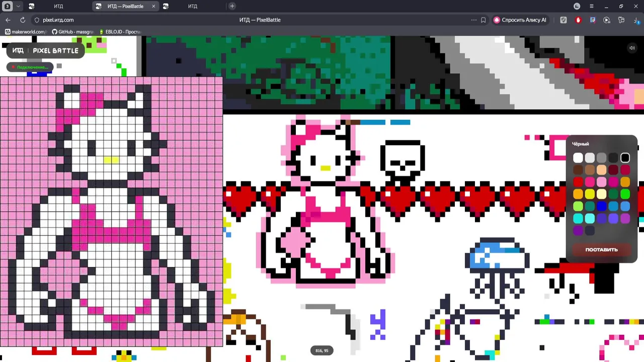Click the skull pixel art on canvas
The height and width of the screenshot is (362, 644).
403,161
